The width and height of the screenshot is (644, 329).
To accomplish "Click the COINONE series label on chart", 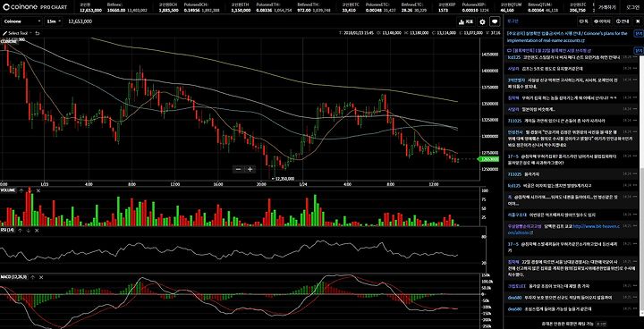I will click(x=9, y=41).
